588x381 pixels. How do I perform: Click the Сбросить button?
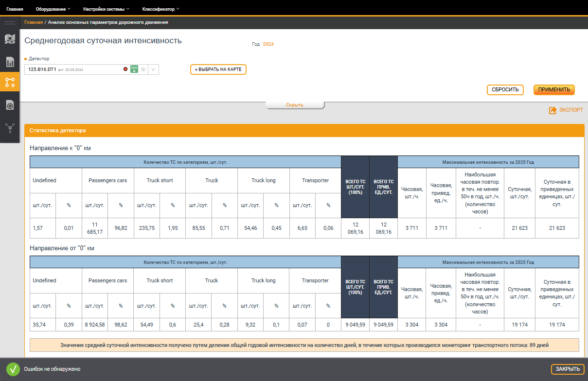click(505, 90)
